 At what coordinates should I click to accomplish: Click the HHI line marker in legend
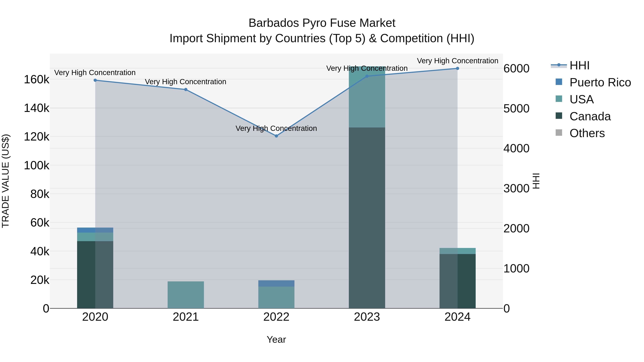(x=559, y=65)
